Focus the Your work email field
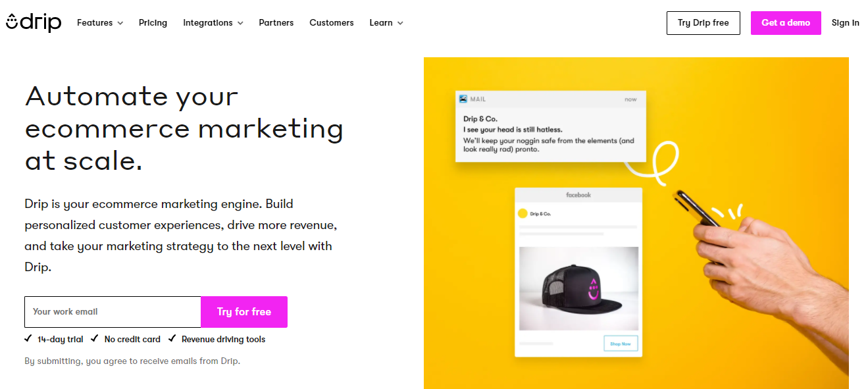The width and height of the screenshot is (868, 389). coord(113,312)
